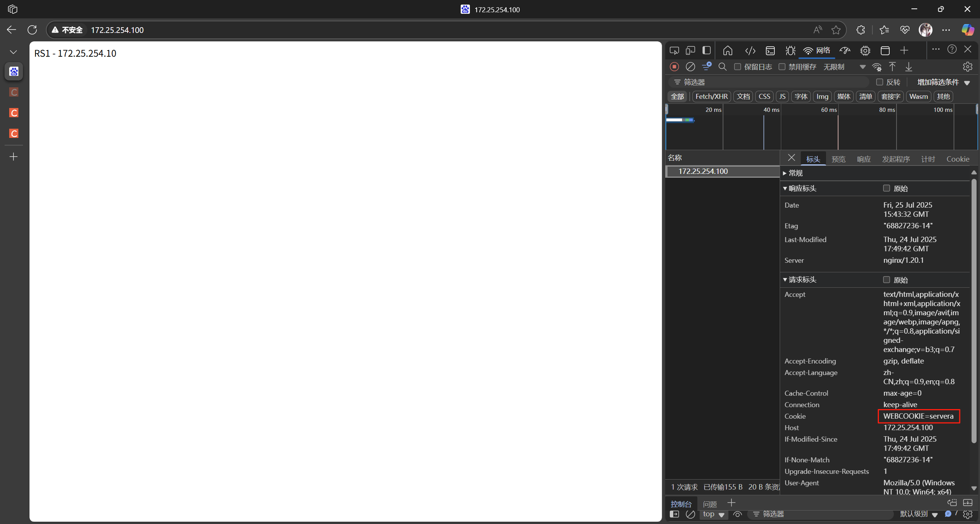Open the Elements code brackets tool
The image size is (980, 524).
[750, 51]
